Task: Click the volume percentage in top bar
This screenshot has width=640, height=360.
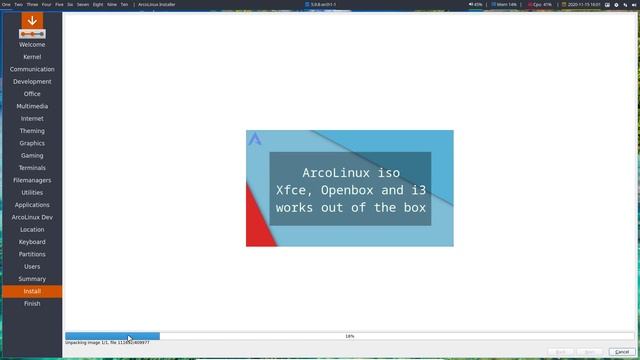Action: click(478, 4)
